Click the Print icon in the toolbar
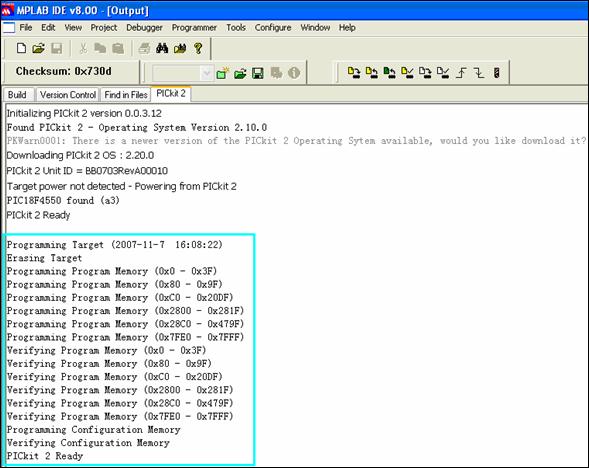This screenshot has width=589, height=468. click(144, 48)
